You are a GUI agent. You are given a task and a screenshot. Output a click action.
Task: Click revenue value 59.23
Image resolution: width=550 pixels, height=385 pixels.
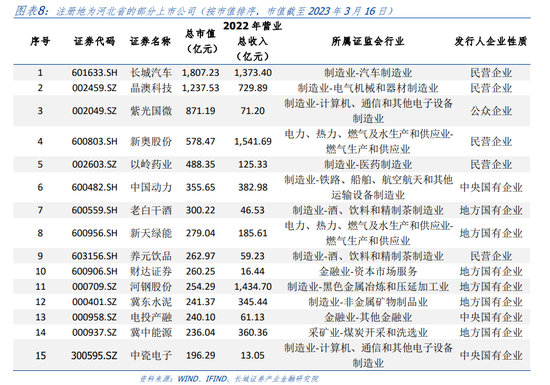click(253, 256)
